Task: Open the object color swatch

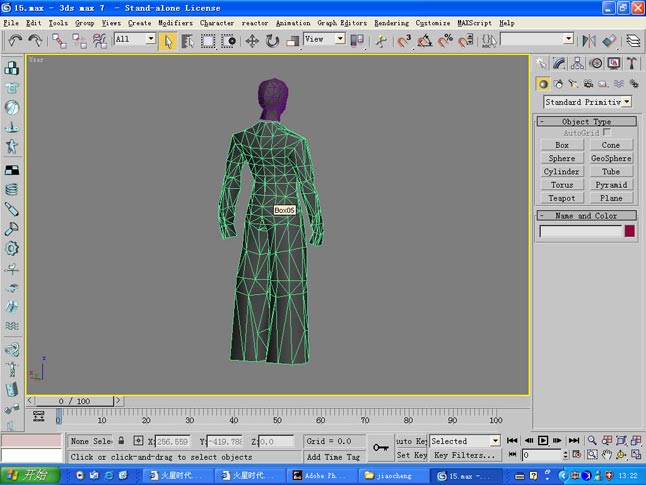Action: pyautogui.click(x=630, y=231)
